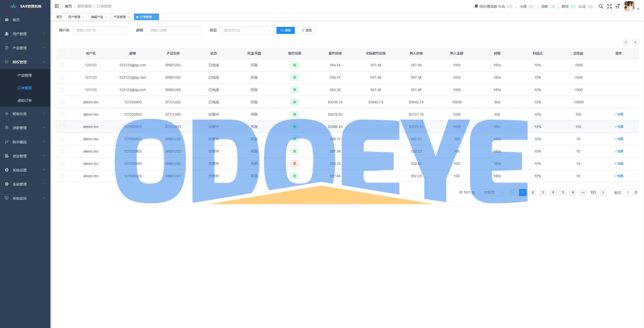Close the 编辑产品 tab

tap(106, 17)
